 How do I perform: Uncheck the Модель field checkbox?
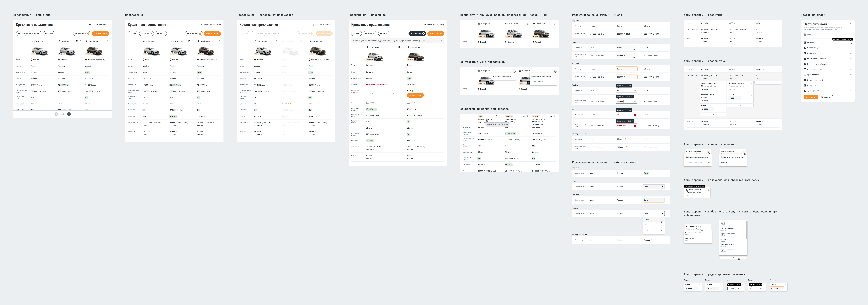(805, 43)
